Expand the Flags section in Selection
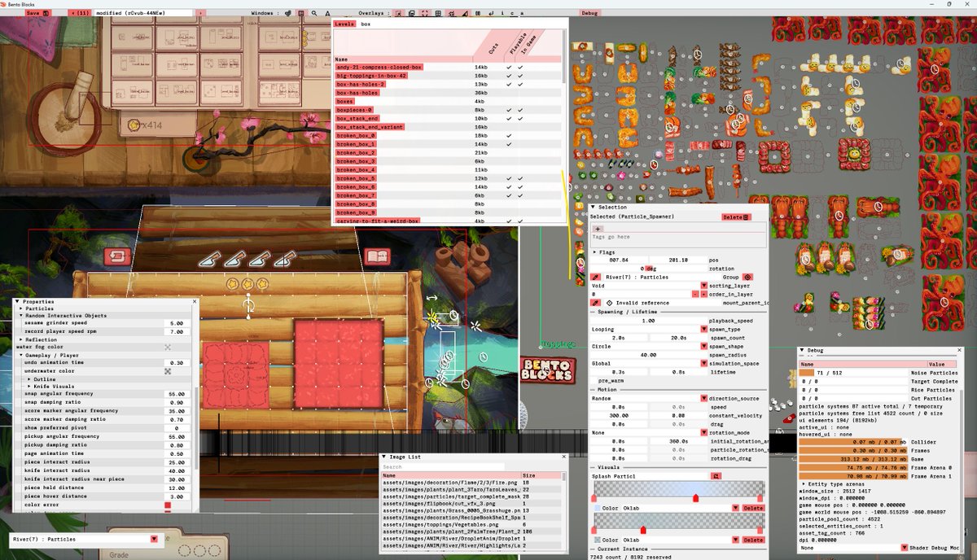Viewport: 977px width, 560px height. click(594, 252)
